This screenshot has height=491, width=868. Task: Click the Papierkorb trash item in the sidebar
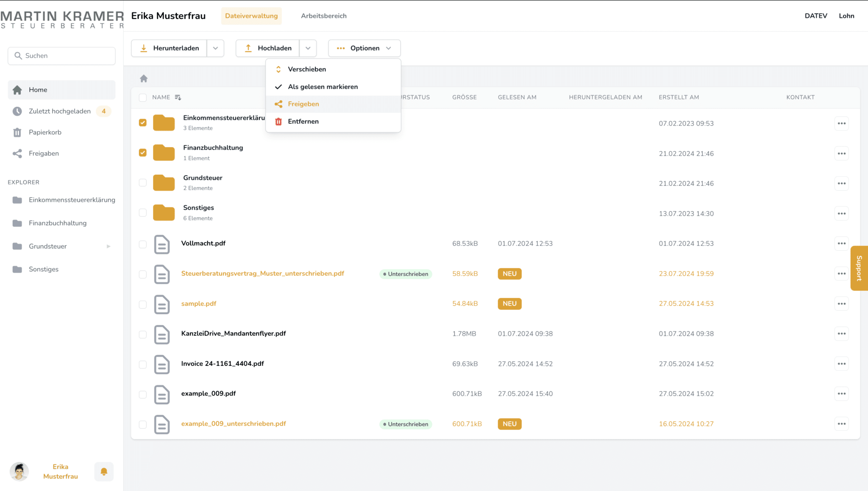coord(61,132)
